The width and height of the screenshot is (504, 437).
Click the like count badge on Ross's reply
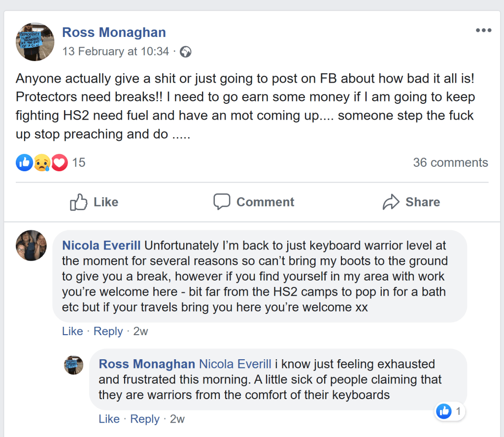(450, 411)
